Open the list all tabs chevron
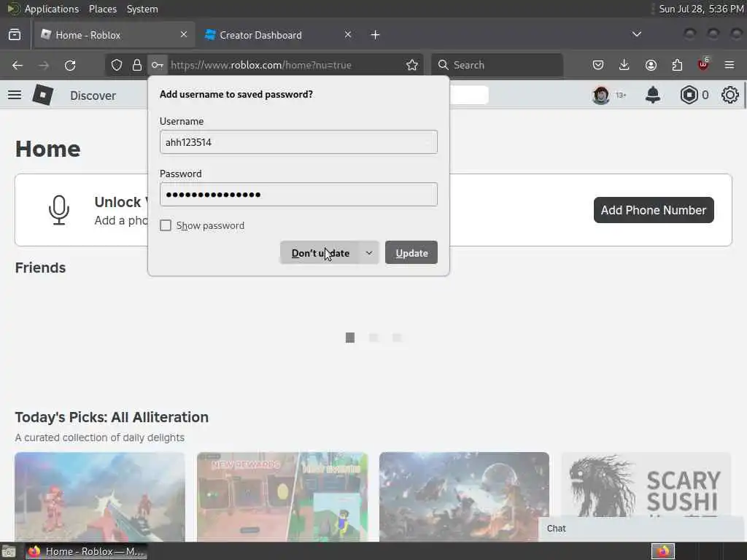This screenshot has height=560, width=747. pos(636,35)
